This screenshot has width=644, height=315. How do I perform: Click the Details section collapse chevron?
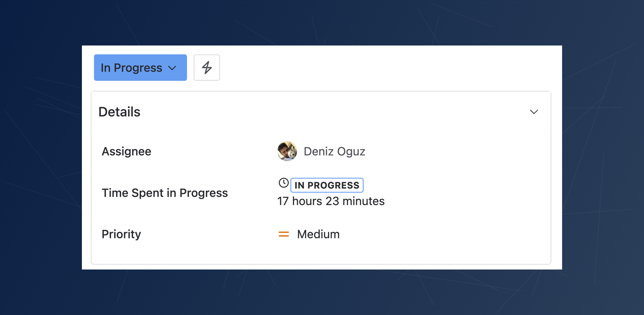click(x=534, y=112)
